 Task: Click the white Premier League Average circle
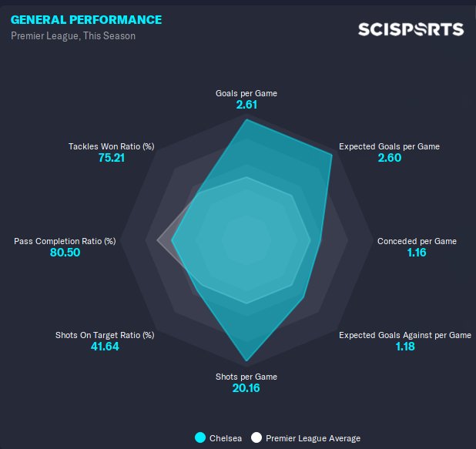(x=256, y=438)
